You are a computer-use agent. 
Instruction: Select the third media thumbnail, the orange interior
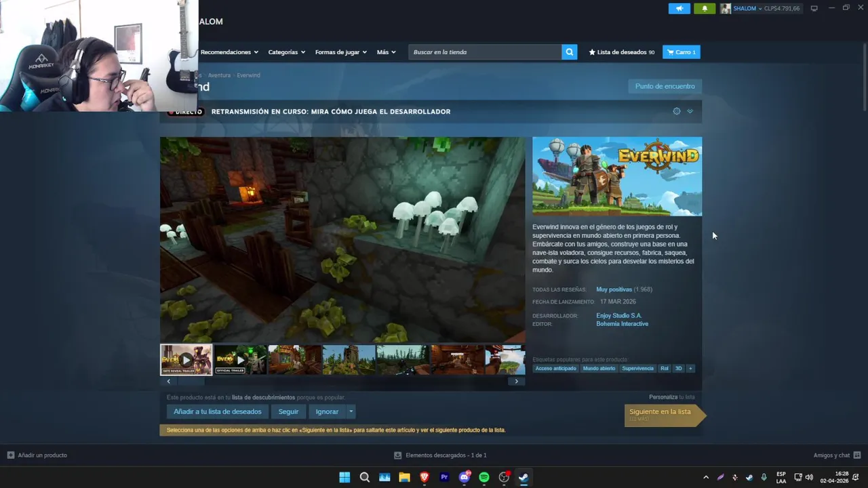coord(294,360)
